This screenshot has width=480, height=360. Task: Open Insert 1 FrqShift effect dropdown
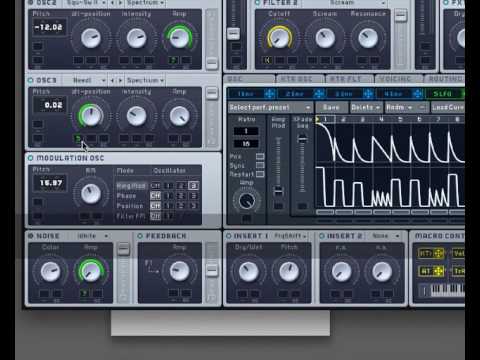click(x=290, y=236)
